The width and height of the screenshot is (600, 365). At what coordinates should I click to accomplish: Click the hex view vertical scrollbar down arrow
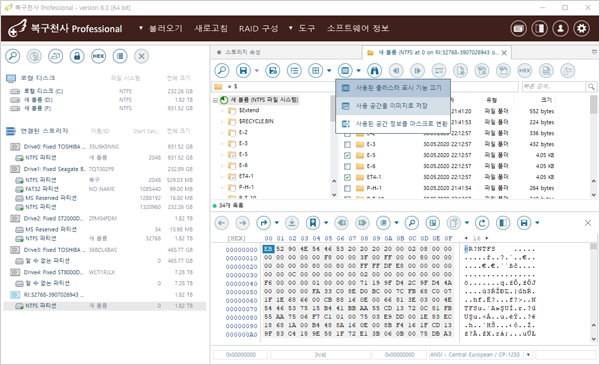593,339
